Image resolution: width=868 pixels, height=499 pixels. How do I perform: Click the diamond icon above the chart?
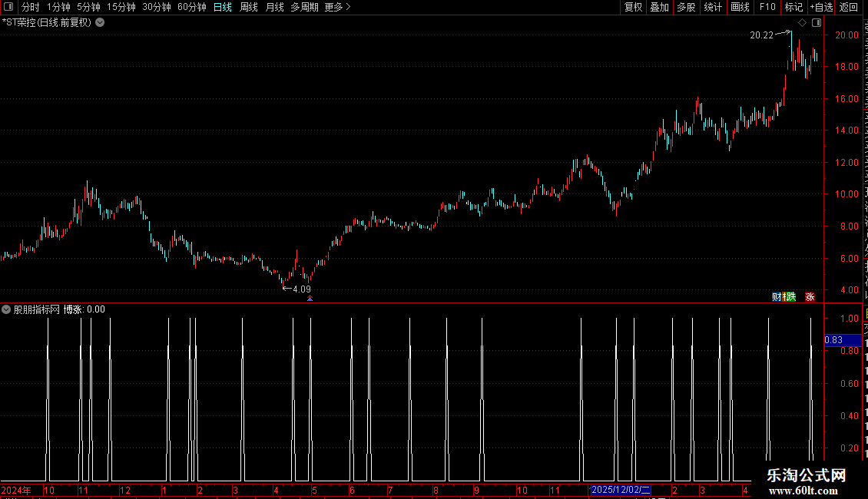click(802, 22)
